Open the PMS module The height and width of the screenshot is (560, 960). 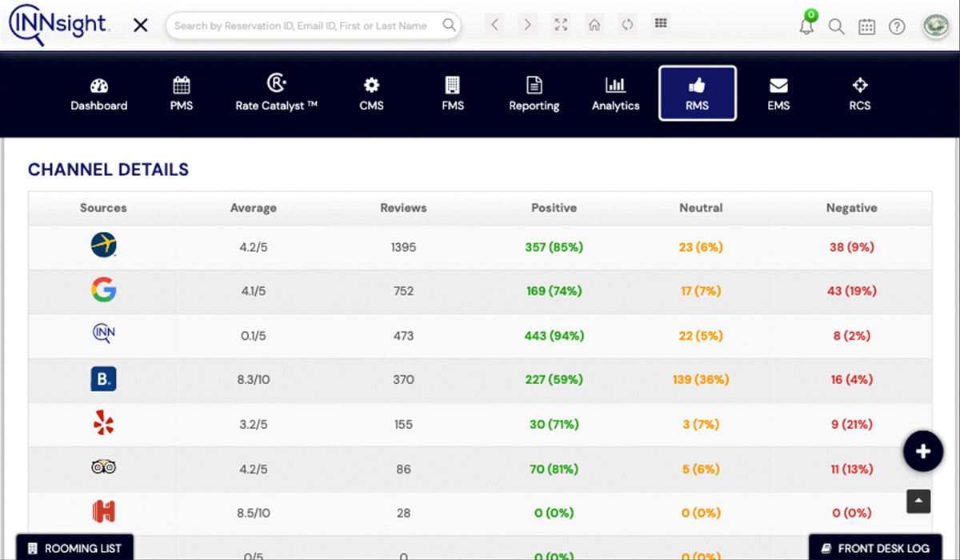pyautogui.click(x=182, y=94)
